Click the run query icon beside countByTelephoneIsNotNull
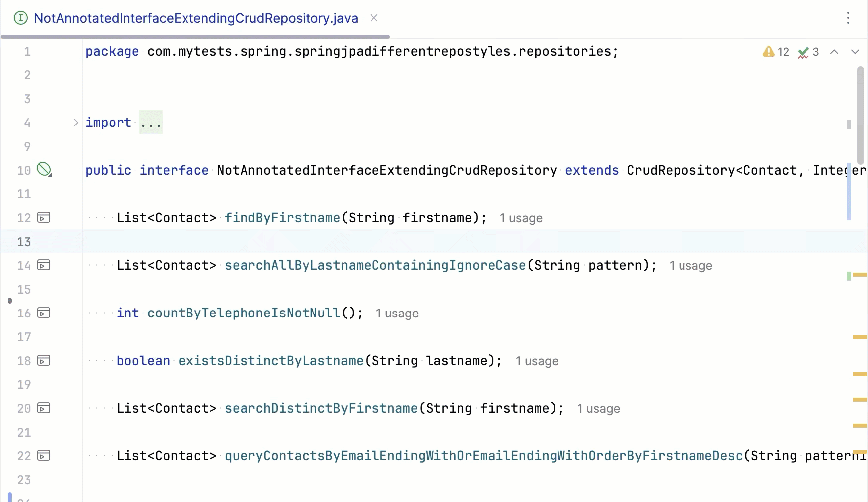868x502 pixels. 44,313
